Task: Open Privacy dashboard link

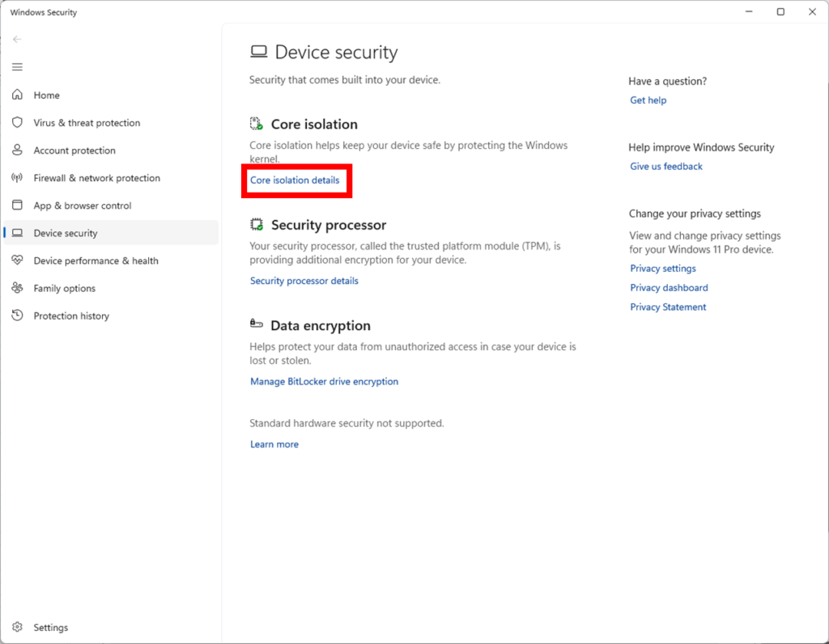Action: [669, 287]
